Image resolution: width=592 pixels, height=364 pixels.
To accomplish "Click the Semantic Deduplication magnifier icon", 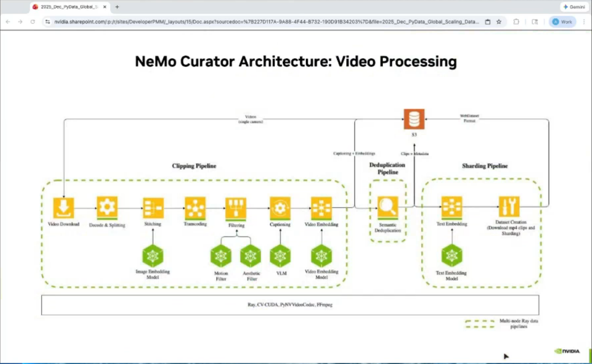I will coord(387,207).
